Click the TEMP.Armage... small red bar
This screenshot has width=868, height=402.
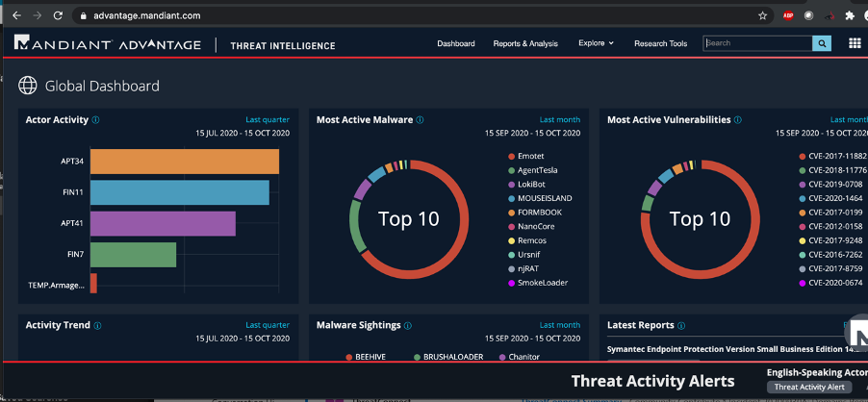click(93, 283)
